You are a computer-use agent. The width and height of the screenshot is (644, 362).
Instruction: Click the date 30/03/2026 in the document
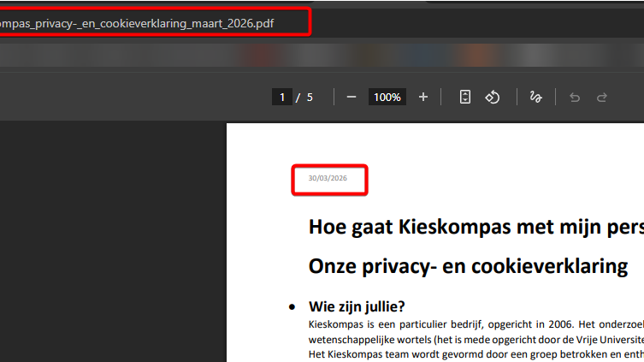328,179
